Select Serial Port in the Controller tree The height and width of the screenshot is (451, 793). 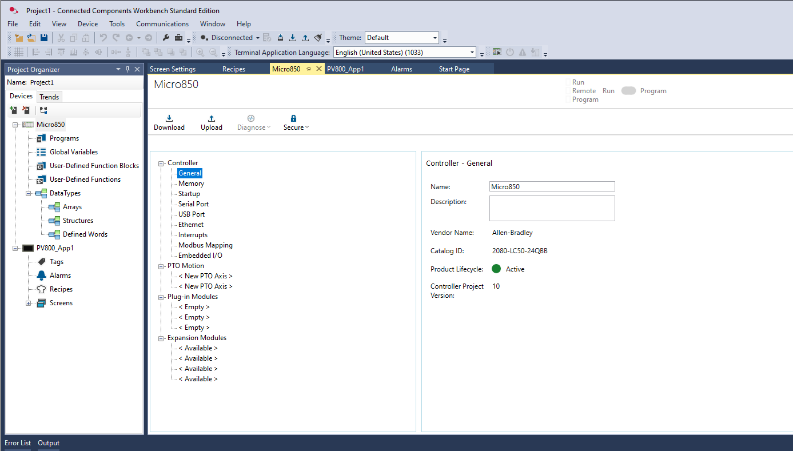(x=193, y=204)
